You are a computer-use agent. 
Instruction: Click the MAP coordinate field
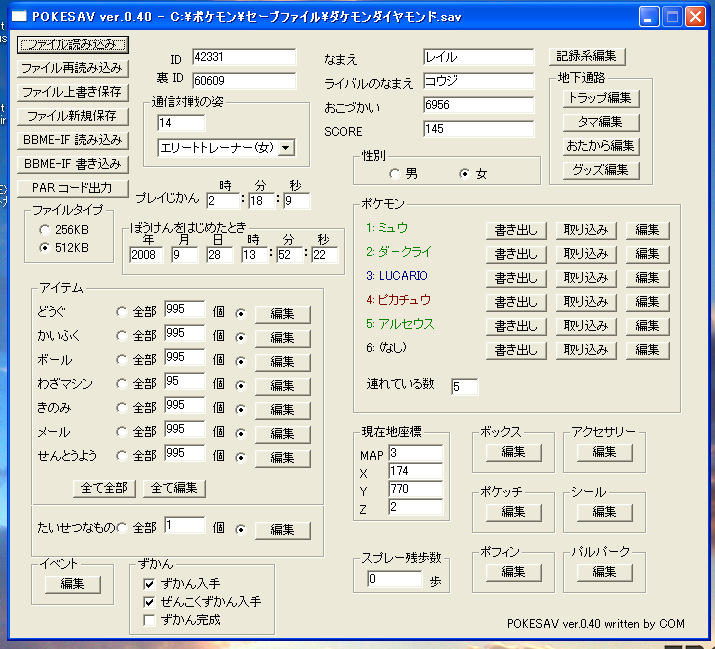click(416, 453)
